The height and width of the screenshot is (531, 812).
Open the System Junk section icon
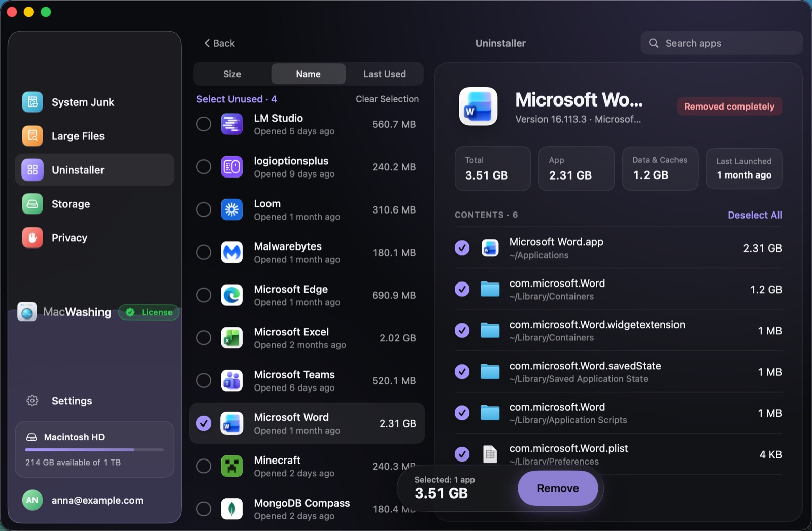tap(32, 102)
